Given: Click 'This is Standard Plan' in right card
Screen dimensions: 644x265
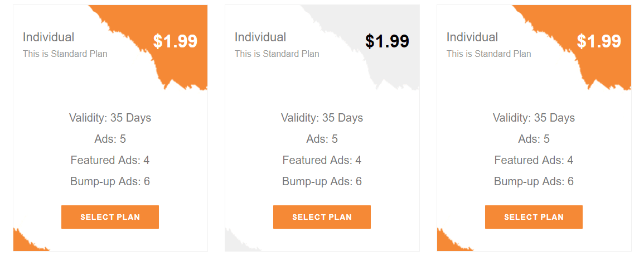Looking at the screenshot, I should click(x=489, y=54).
